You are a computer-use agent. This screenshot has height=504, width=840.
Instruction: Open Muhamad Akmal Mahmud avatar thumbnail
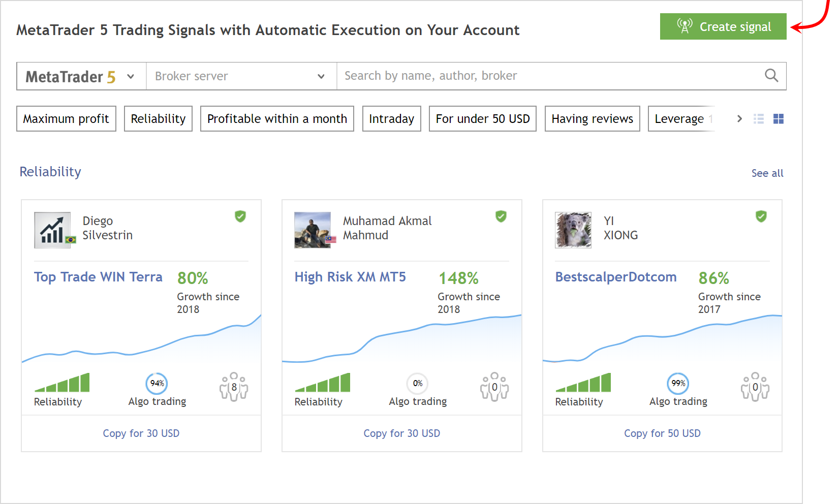pyautogui.click(x=313, y=230)
